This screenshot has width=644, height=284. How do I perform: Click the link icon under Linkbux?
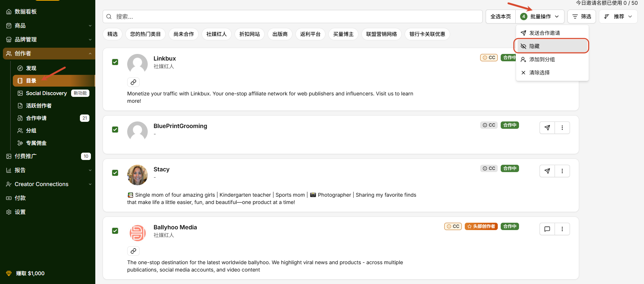[x=133, y=82]
